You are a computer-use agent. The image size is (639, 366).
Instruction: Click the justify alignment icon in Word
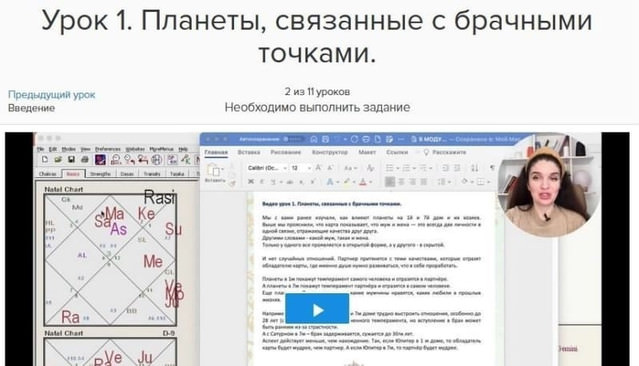click(x=424, y=181)
